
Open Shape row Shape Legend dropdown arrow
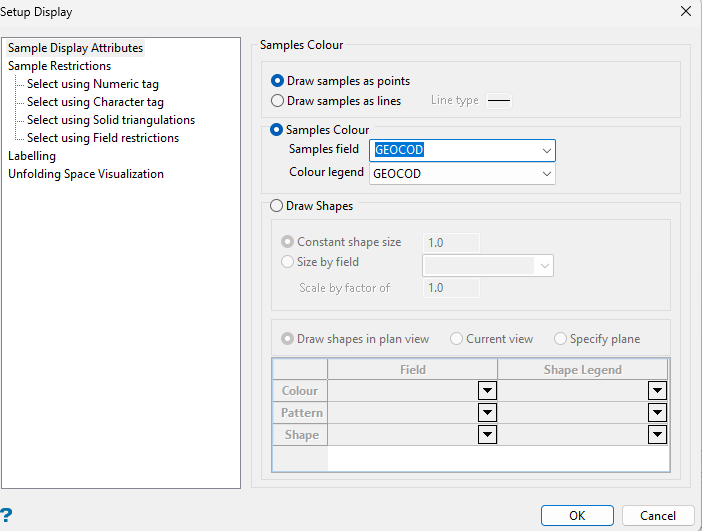tap(657, 435)
